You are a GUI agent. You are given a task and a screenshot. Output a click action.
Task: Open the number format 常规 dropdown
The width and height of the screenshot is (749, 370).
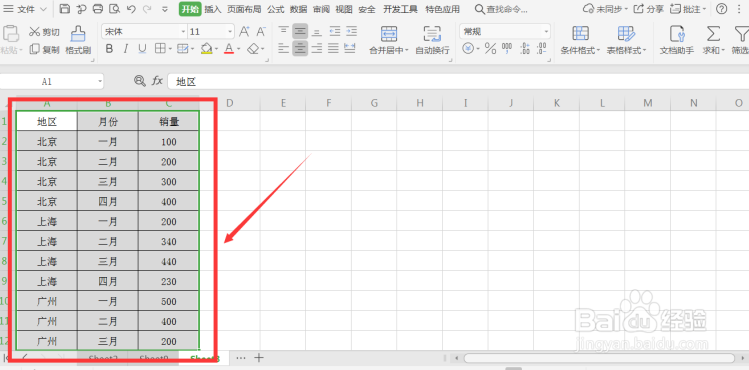(x=546, y=32)
